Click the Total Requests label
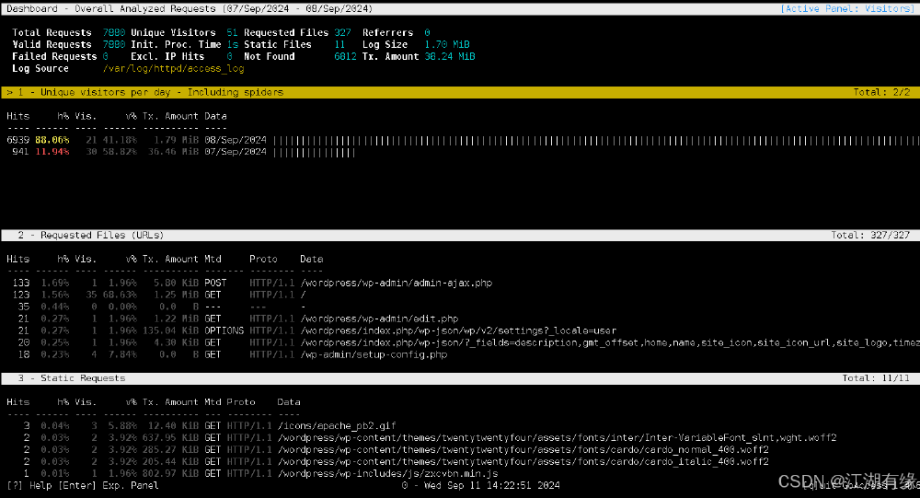This screenshot has width=920, height=498. tap(52, 33)
